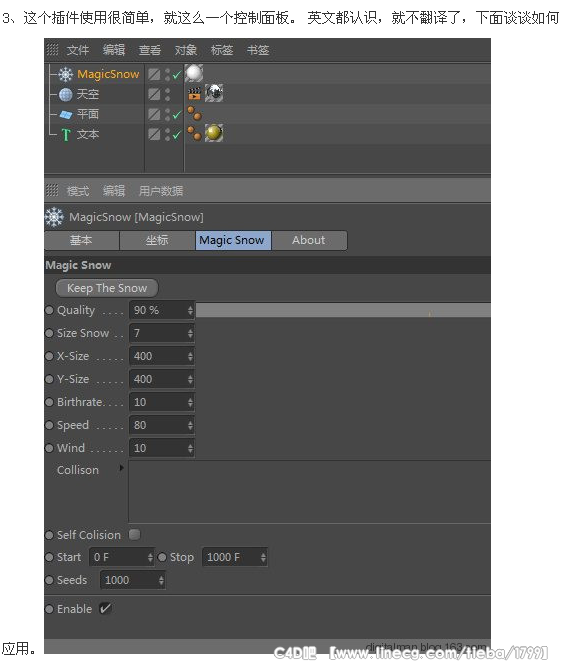Viewport: 574px width, 670px height.
Task: Click Wind keyframe animation dot
Action: (x=50, y=448)
